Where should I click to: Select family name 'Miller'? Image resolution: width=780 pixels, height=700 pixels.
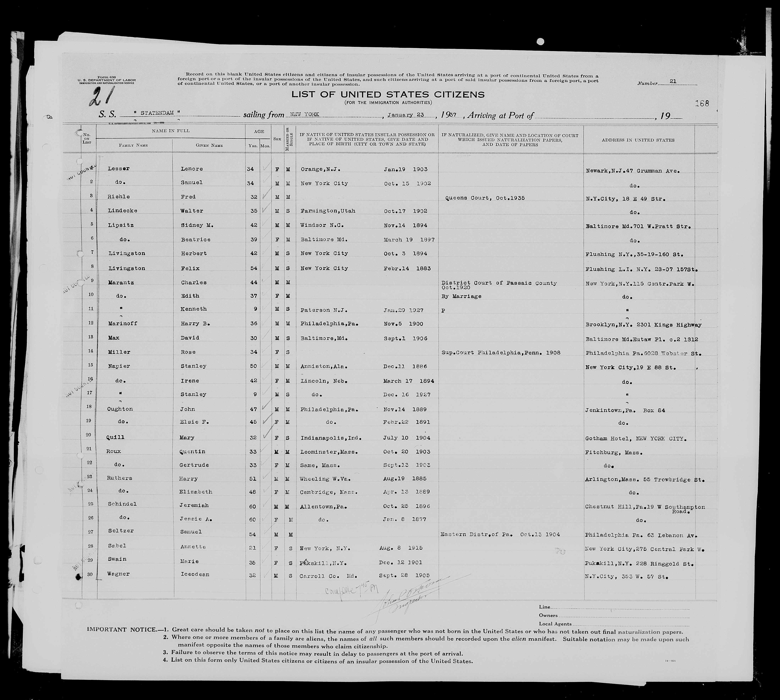[x=119, y=352]
